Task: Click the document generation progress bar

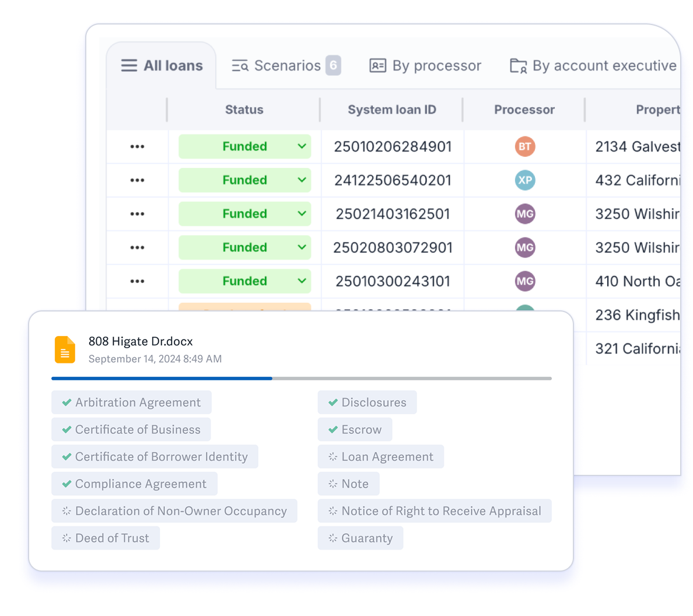Action: point(301,379)
